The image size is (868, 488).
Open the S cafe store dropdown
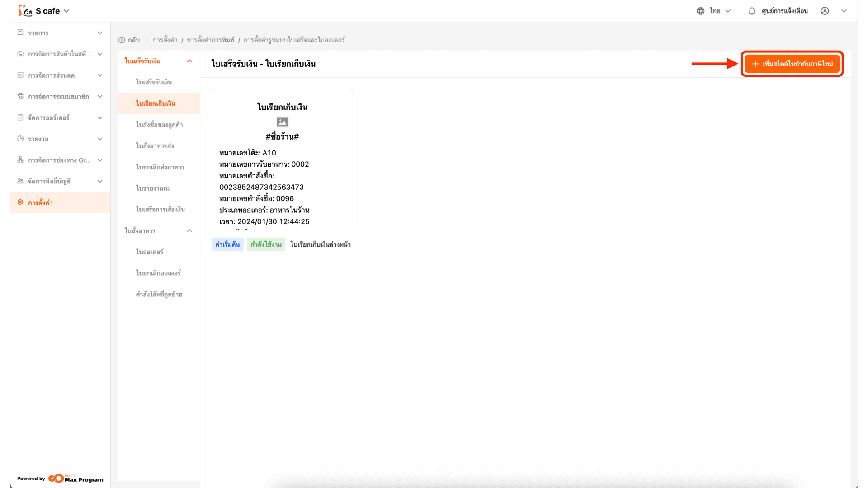point(66,11)
